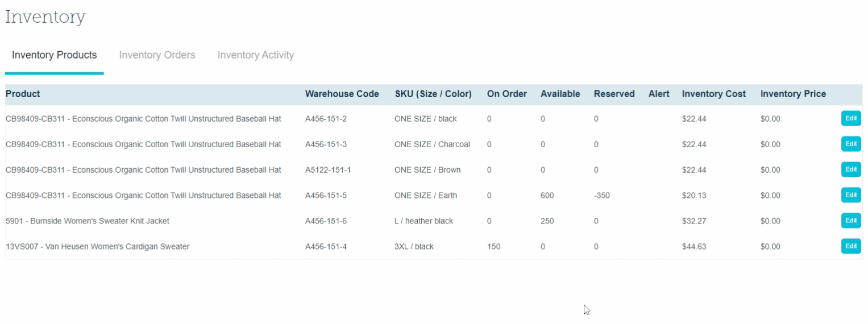Switch to the Inventory Orders tab
The width and height of the screenshot is (868, 324).
click(x=157, y=55)
